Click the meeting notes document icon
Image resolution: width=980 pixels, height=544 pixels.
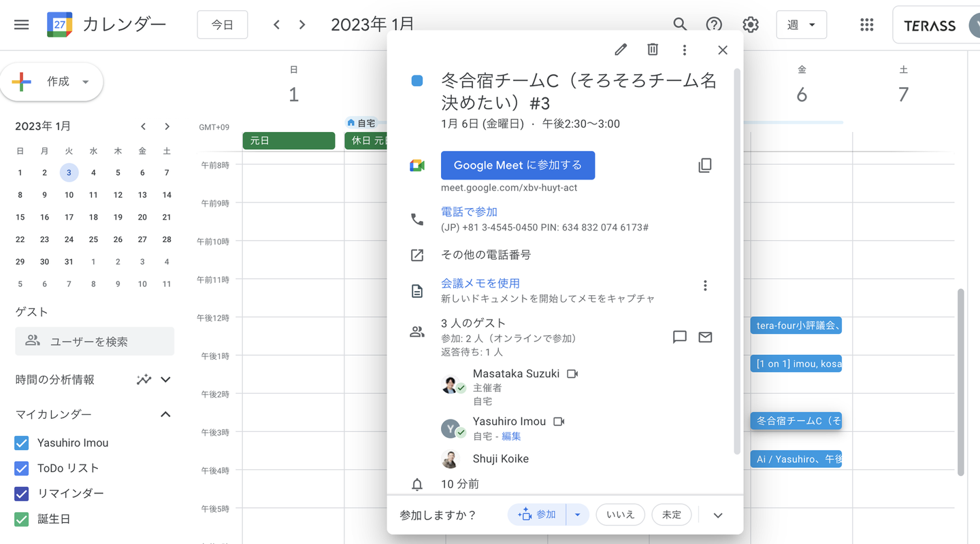point(417,291)
